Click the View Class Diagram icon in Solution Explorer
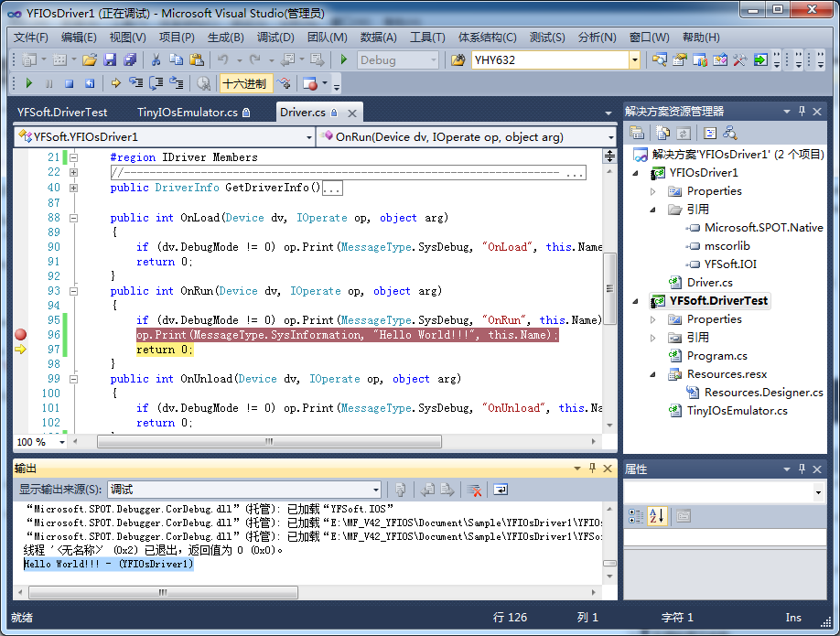 (729, 133)
